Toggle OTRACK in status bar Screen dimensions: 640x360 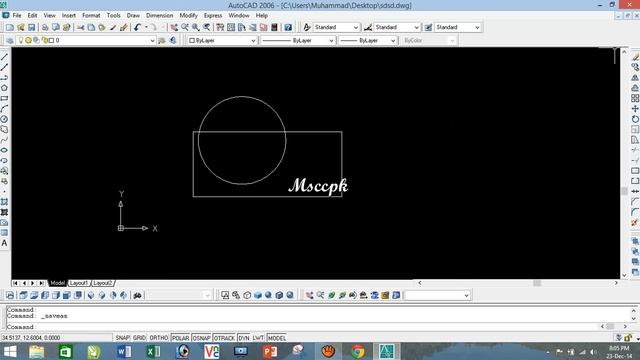pos(224,338)
